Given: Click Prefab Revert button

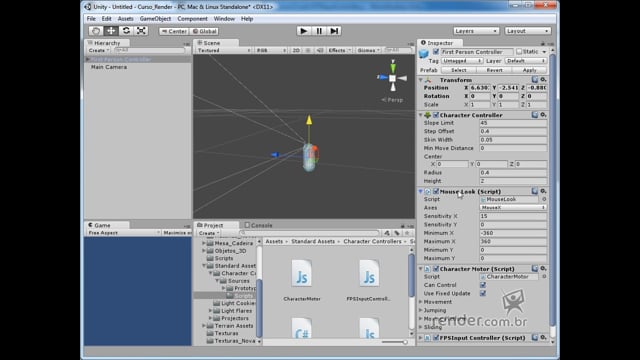Looking at the screenshot, I should click(x=494, y=70).
